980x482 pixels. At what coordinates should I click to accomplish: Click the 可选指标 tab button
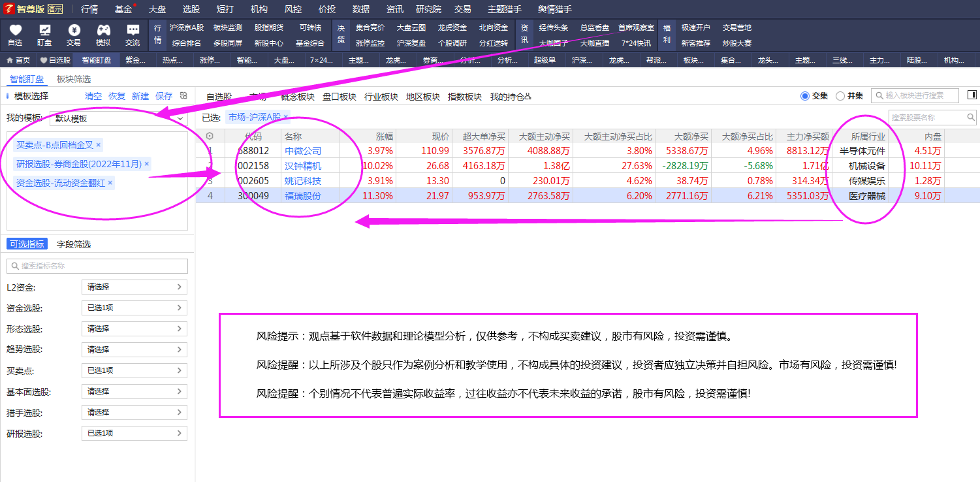[x=27, y=244]
